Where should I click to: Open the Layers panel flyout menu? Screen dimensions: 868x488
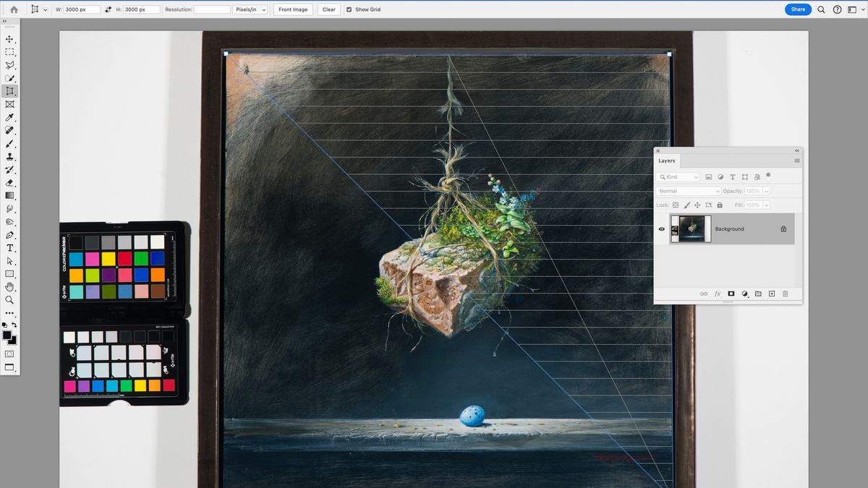point(797,160)
